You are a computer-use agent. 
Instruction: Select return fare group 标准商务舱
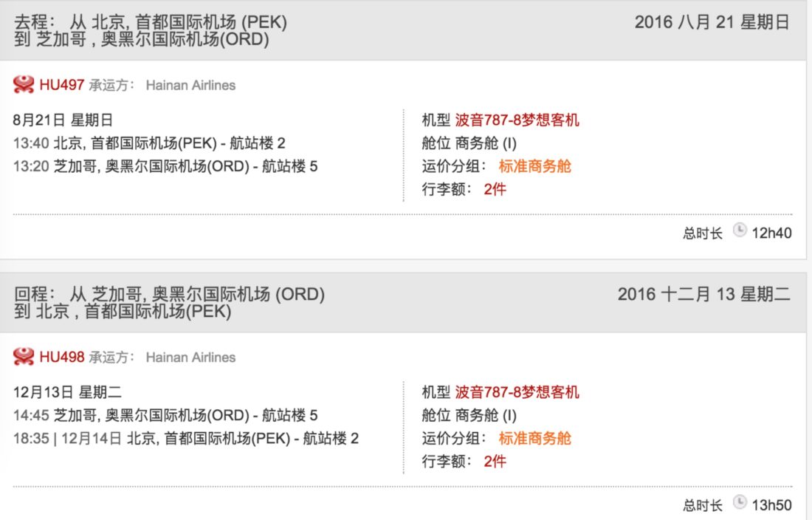[x=534, y=438]
